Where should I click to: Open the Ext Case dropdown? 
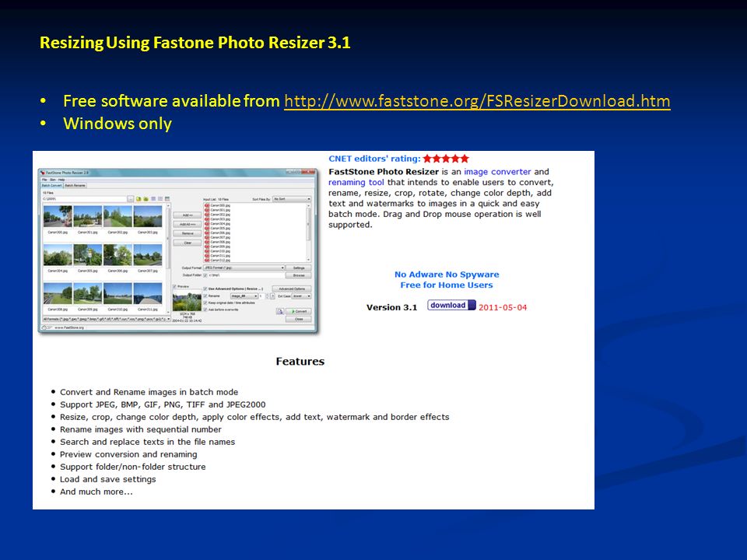(301, 296)
